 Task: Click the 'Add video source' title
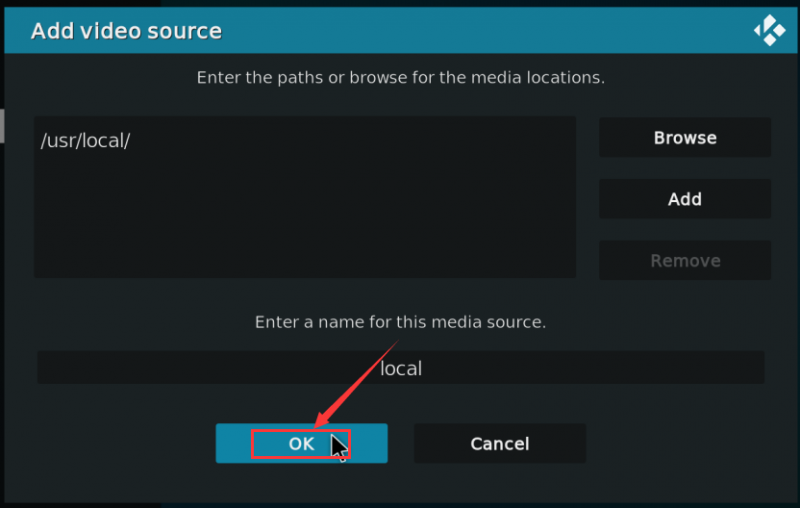click(126, 31)
